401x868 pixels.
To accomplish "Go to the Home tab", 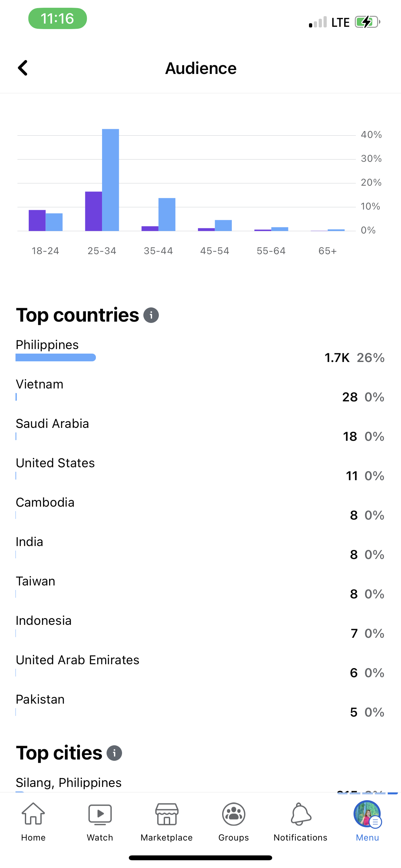I will coord(33,821).
